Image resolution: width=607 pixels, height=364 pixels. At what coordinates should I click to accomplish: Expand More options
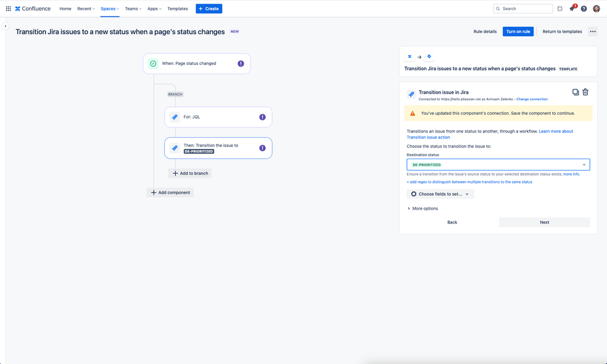click(x=423, y=208)
